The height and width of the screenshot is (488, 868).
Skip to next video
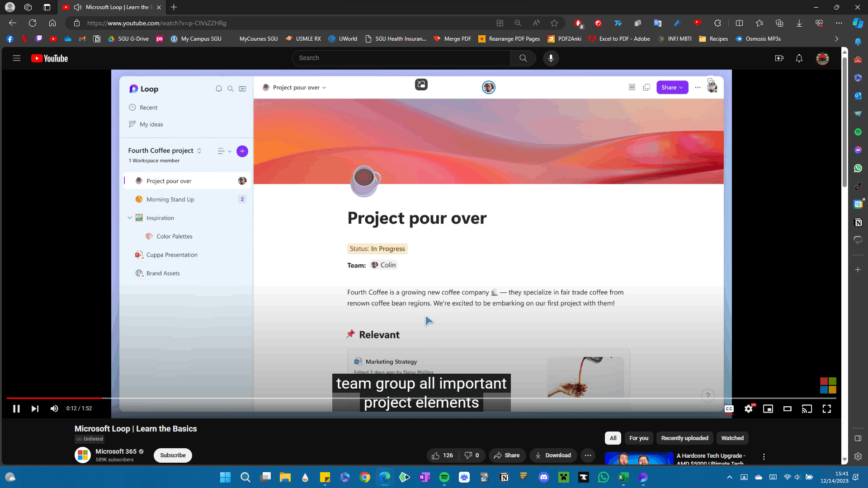pyautogui.click(x=35, y=408)
